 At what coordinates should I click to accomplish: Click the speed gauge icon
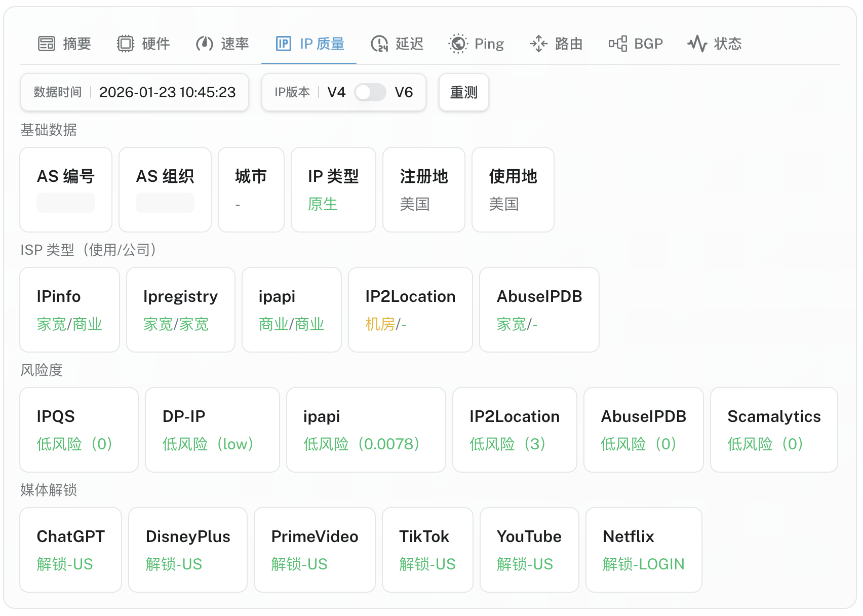point(205,44)
